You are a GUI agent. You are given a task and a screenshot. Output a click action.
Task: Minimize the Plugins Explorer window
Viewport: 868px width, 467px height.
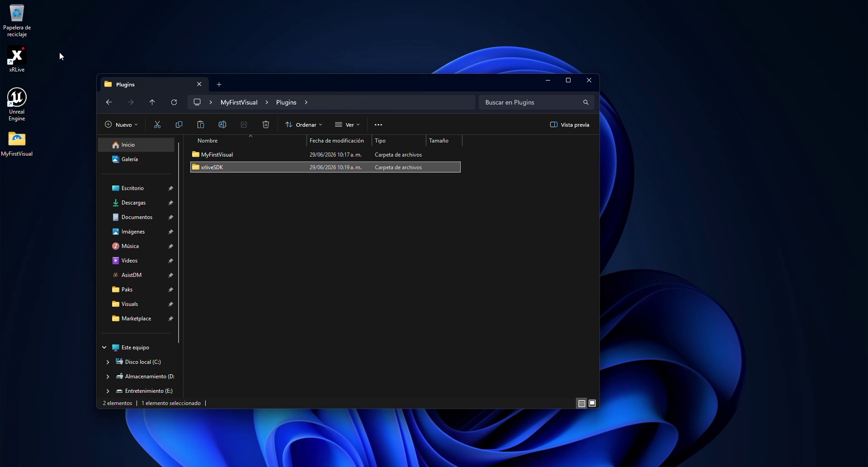548,81
